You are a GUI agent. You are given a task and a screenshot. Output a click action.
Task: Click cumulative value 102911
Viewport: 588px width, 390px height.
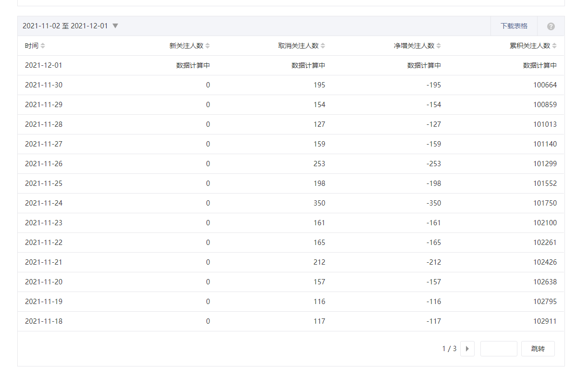[545, 321]
